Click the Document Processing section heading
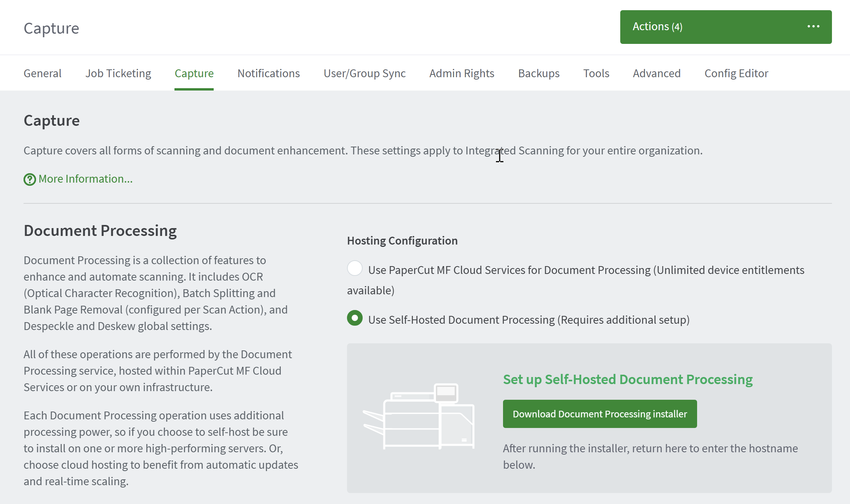 click(100, 231)
